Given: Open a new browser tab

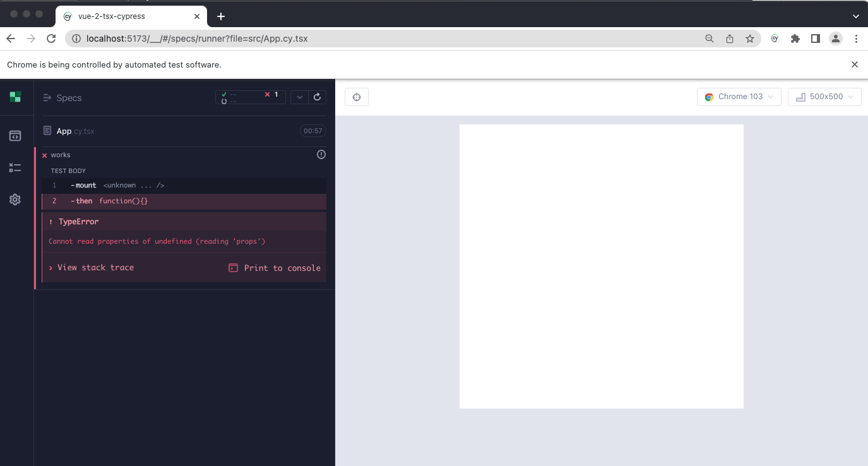Looking at the screenshot, I should (220, 16).
